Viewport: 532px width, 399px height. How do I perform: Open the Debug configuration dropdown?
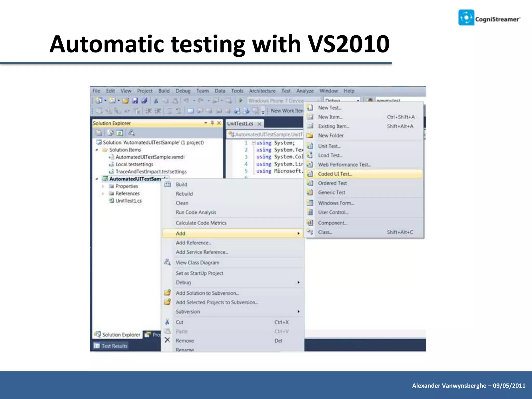point(358,101)
